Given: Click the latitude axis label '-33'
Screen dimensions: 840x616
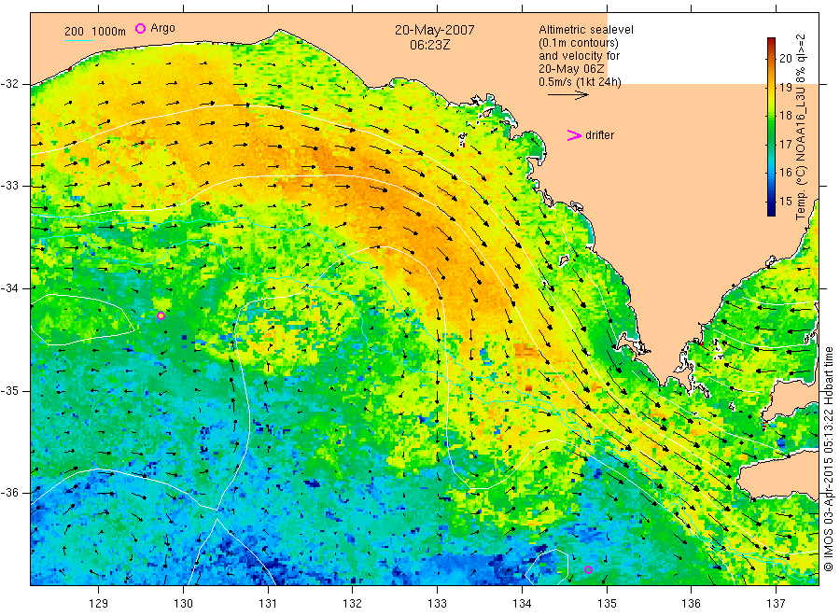Looking at the screenshot, I should click(9, 186).
